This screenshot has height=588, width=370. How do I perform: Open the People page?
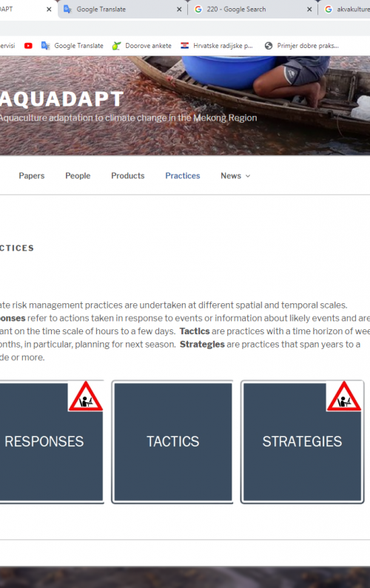(78, 175)
